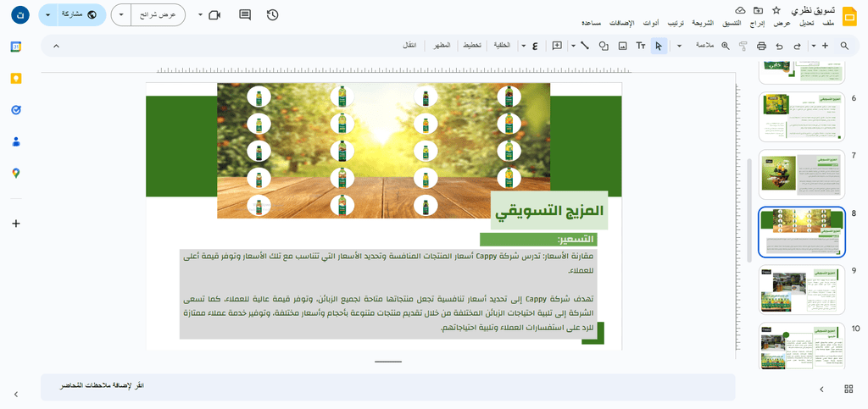
Task: Check the cloud document status icon
Action: pyautogui.click(x=741, y=10)
